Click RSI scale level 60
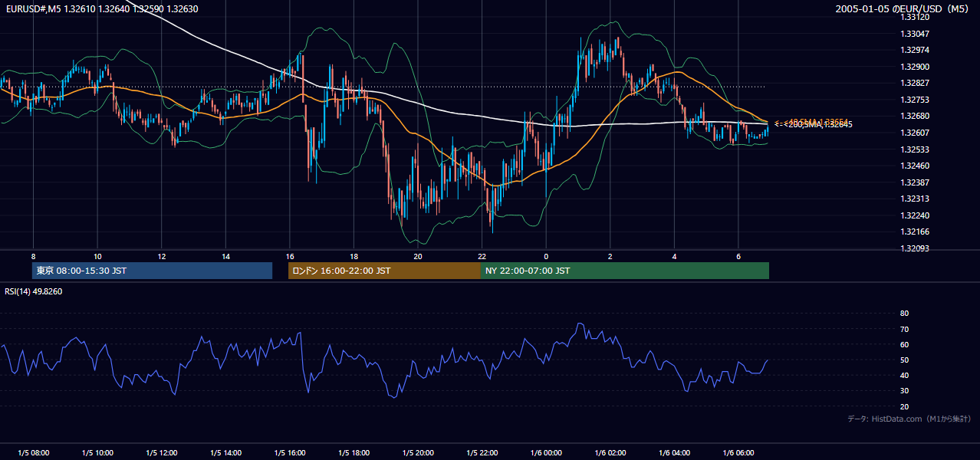This screenshot has width=980, height=460. [x=904, y=344]
